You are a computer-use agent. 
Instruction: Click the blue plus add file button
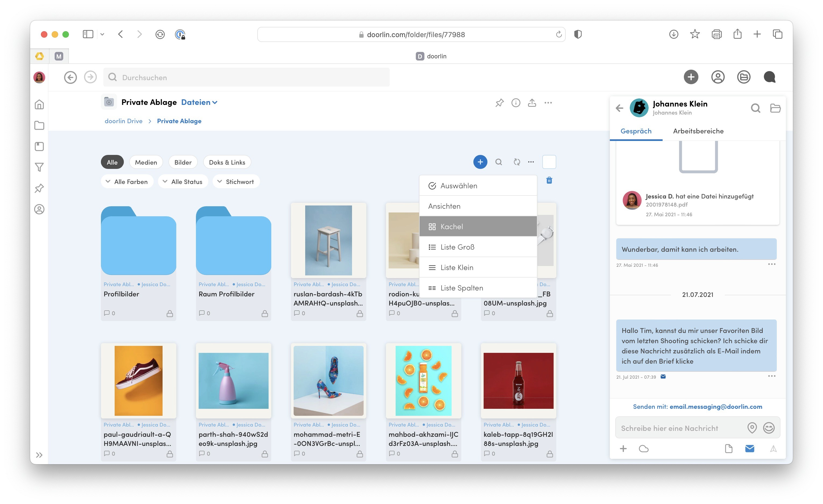[480, 162]
